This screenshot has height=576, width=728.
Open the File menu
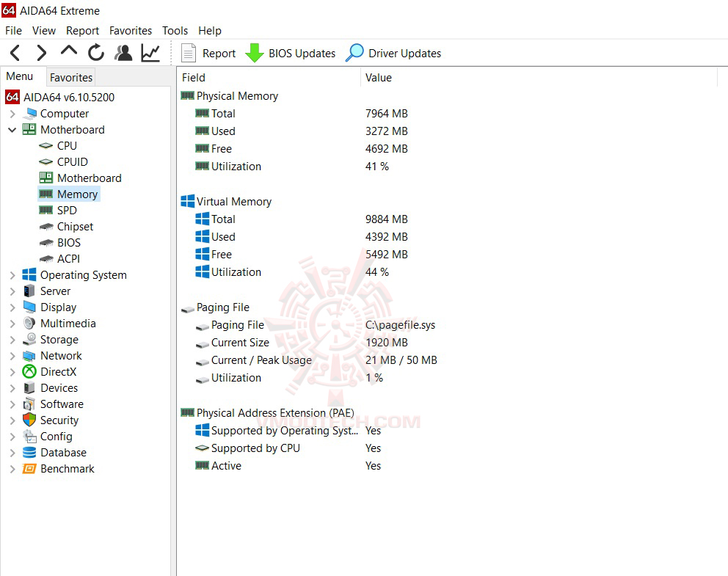pyautogui.click(x=13, y=31)
